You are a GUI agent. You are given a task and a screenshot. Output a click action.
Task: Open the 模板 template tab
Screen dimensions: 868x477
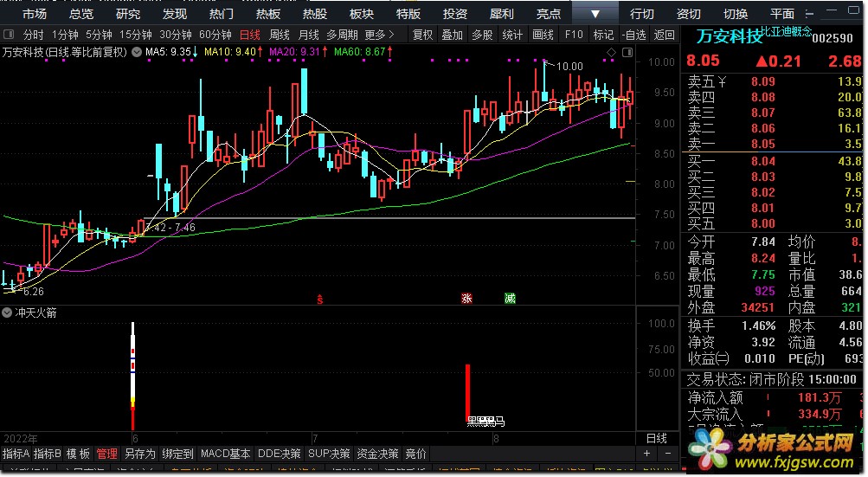click(x=78, y=454)
